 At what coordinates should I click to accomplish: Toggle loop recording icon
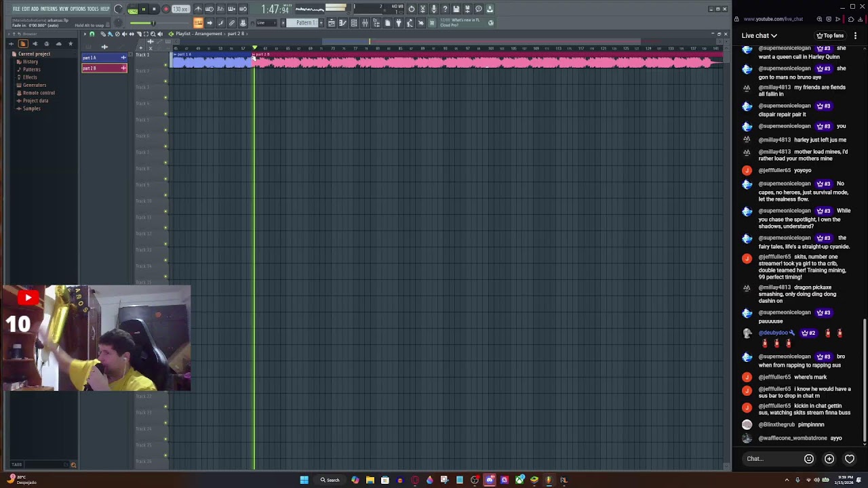click(243, 9)
